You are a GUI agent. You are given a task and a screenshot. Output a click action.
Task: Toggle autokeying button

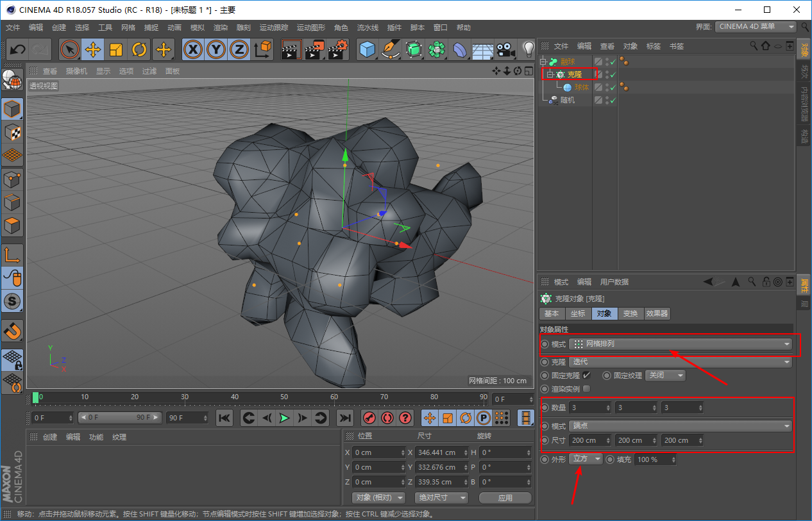click(x=387, y=418)
